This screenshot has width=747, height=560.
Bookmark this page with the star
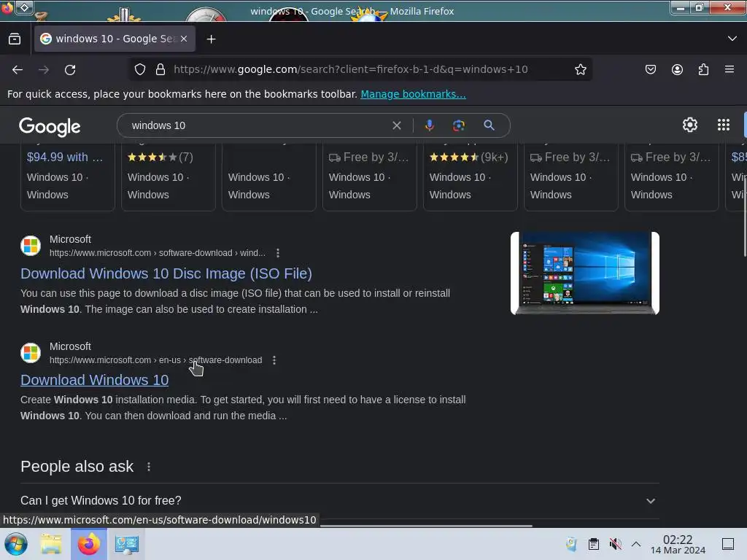point(580,69)
